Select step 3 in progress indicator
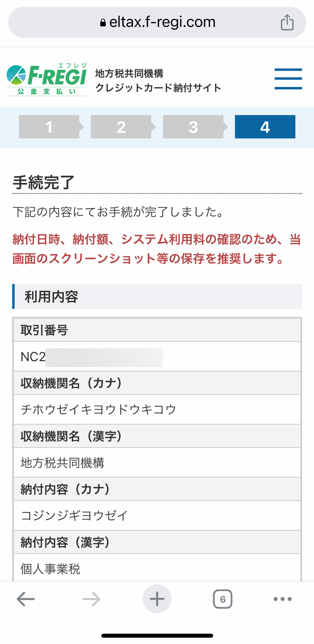Viewport: 314px width, 644px height. point(193,127)
